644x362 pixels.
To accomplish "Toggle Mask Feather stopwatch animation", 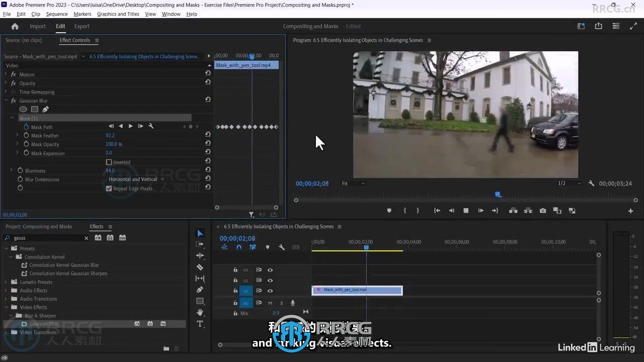I will point(26,135).
